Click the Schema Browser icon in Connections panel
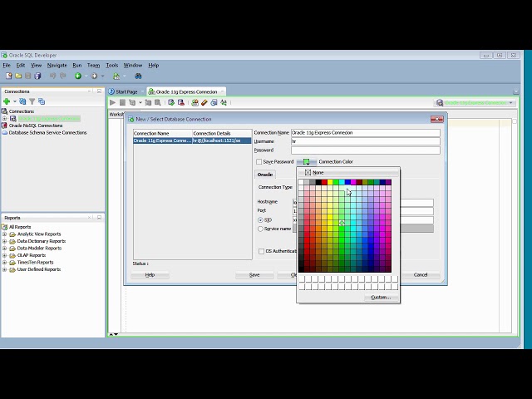The height and width of the screenshot is (399, 532). (42, 101)
